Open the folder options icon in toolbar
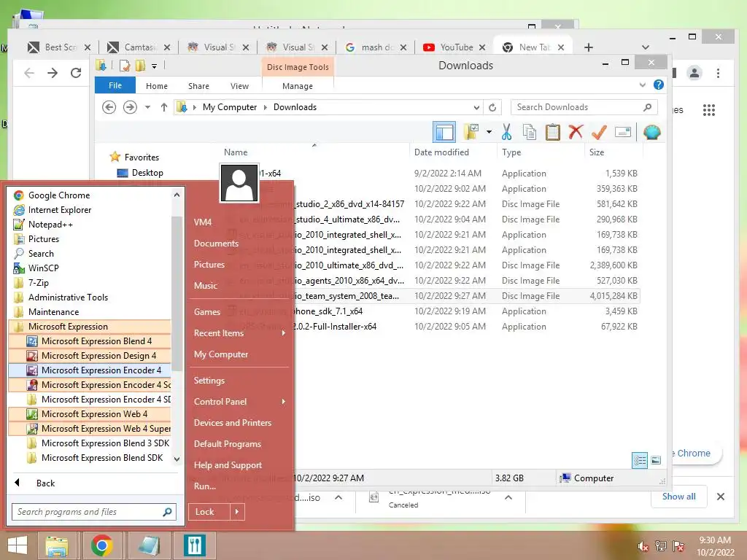The height and width of the screenshot is (560, 747). click(x=472, y=132)
